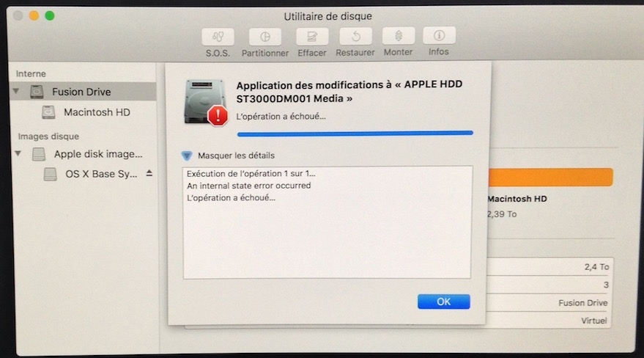644x358 pixels.
Task: Eject the OS X Base System volume
Action: click(149, 173)
